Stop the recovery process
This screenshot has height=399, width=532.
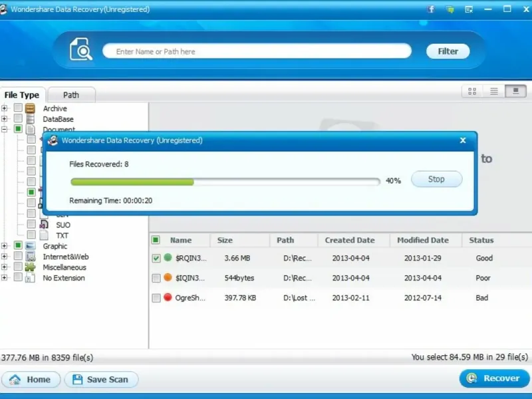[436, 179]
